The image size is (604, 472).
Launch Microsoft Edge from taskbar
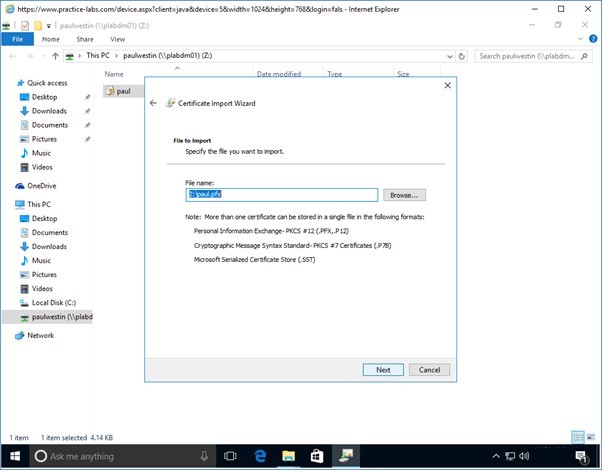coord(259,457)
